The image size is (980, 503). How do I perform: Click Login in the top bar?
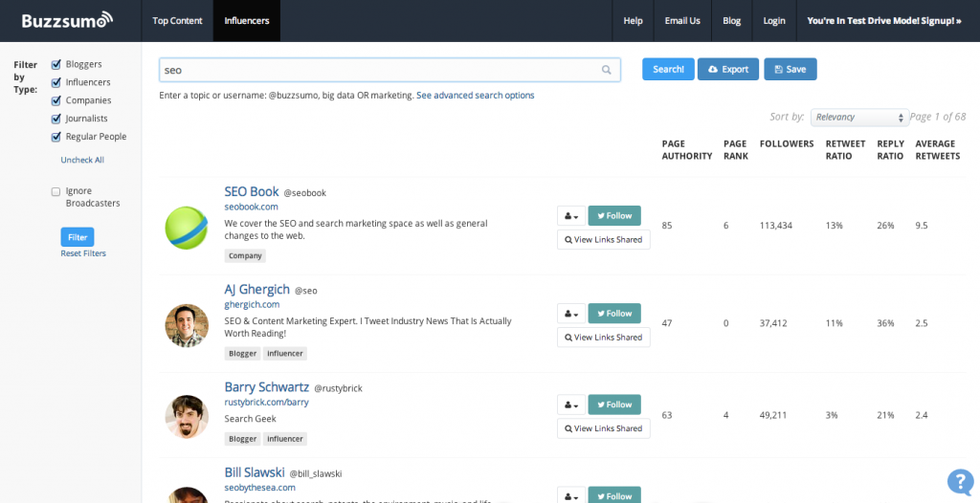click(x=773, y=21)
